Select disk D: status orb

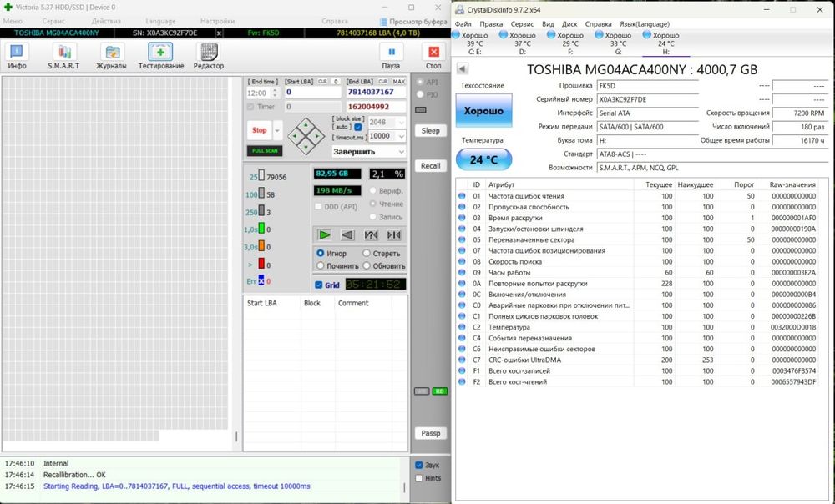504,34
